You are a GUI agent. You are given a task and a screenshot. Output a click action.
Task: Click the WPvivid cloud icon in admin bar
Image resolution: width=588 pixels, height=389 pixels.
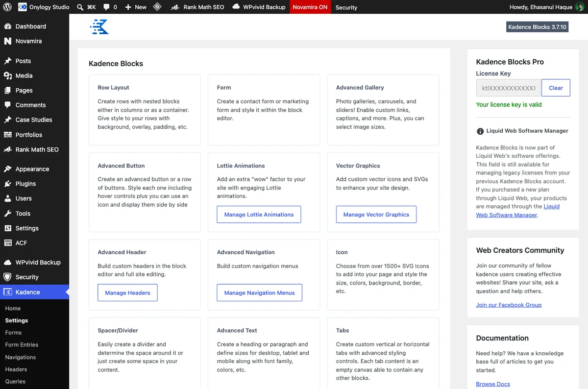(x=236, y=7)
